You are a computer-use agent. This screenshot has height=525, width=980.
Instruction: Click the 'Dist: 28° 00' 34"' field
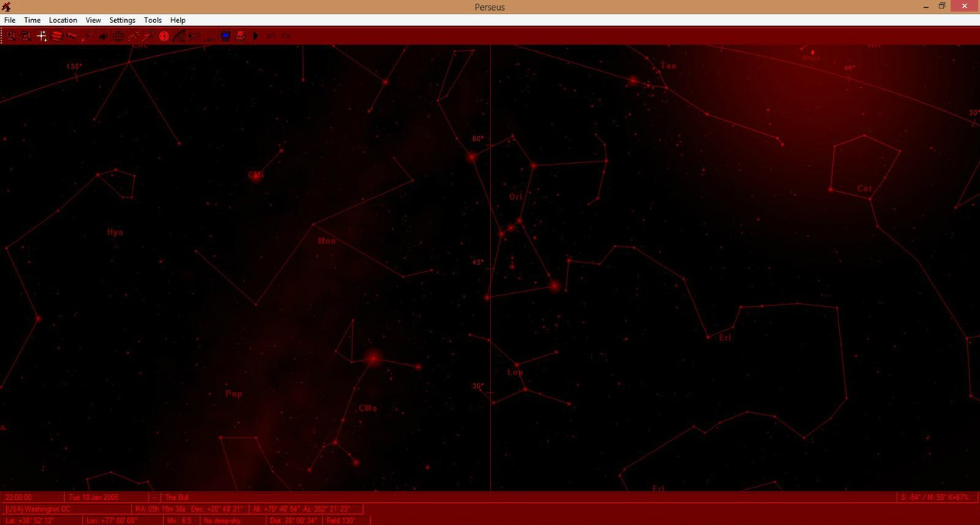point(295,520)
